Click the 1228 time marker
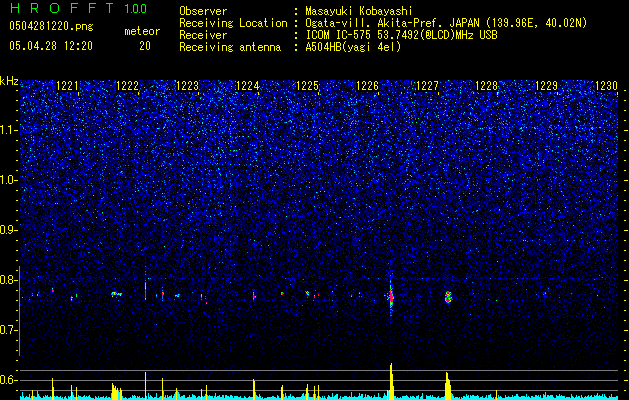Image resolution: width=629 pixels, height=400 pixels. coord(486,86)
